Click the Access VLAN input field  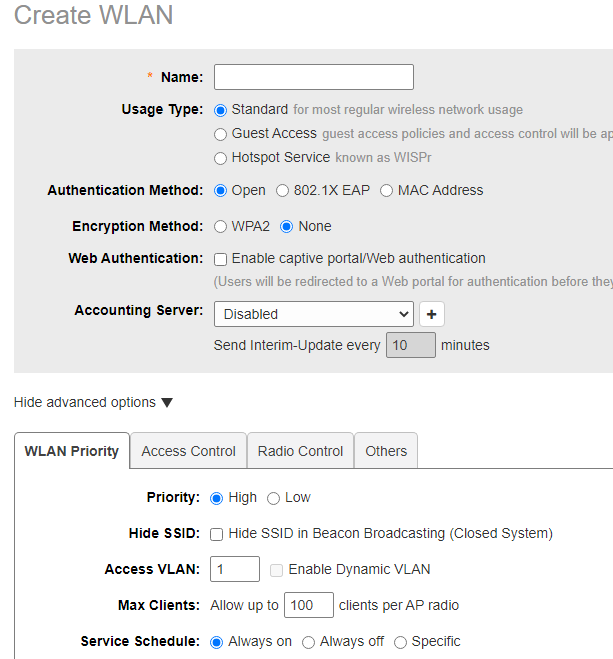pyautogui.click(x=235, y=569)
